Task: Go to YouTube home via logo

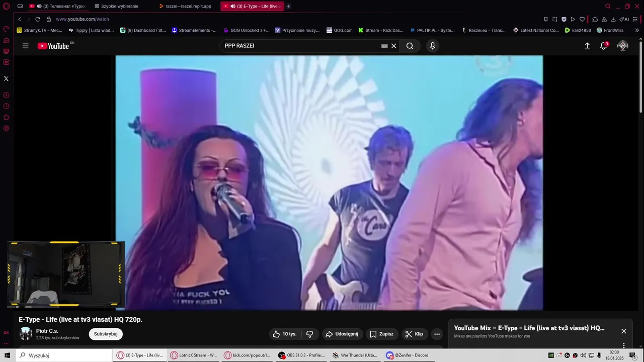Action: point(53,46)
